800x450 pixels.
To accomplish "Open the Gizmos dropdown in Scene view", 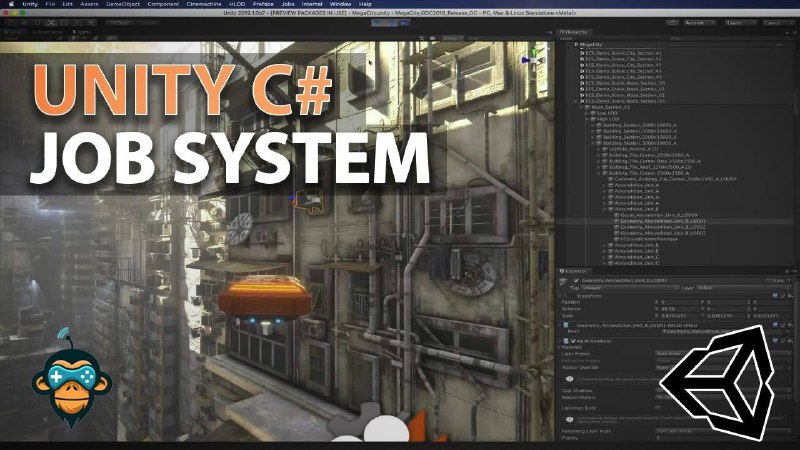I will pos(451,38).
